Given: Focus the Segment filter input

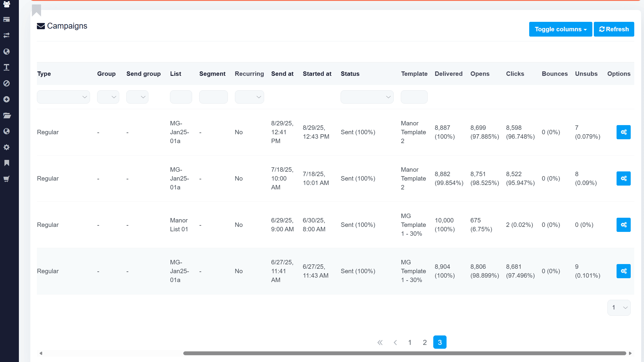Looking at the screenshot, I should [x=213, y=97].
